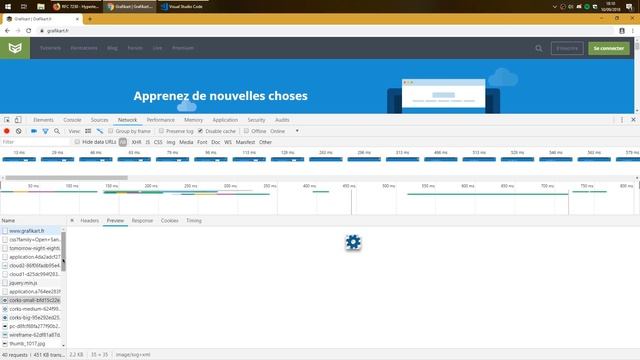The image size is (640, 360).
Task: Select the large request rows view icon
Action: (88, 131)
